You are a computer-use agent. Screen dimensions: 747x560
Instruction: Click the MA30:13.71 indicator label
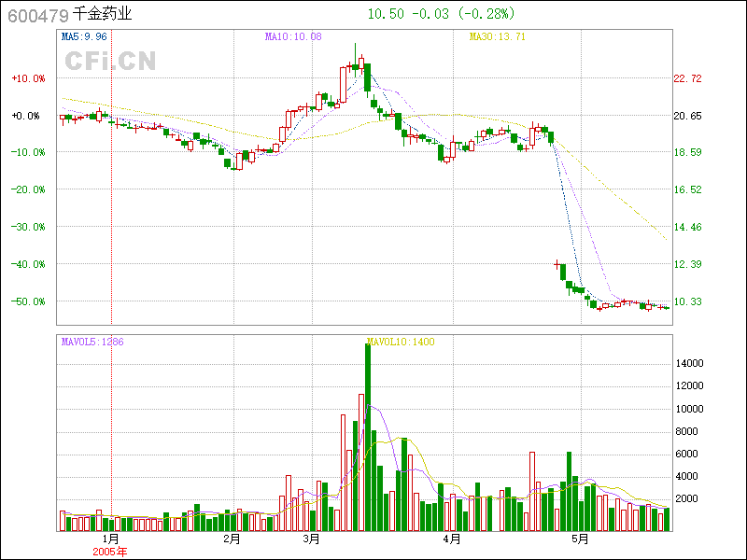point(497,36)
